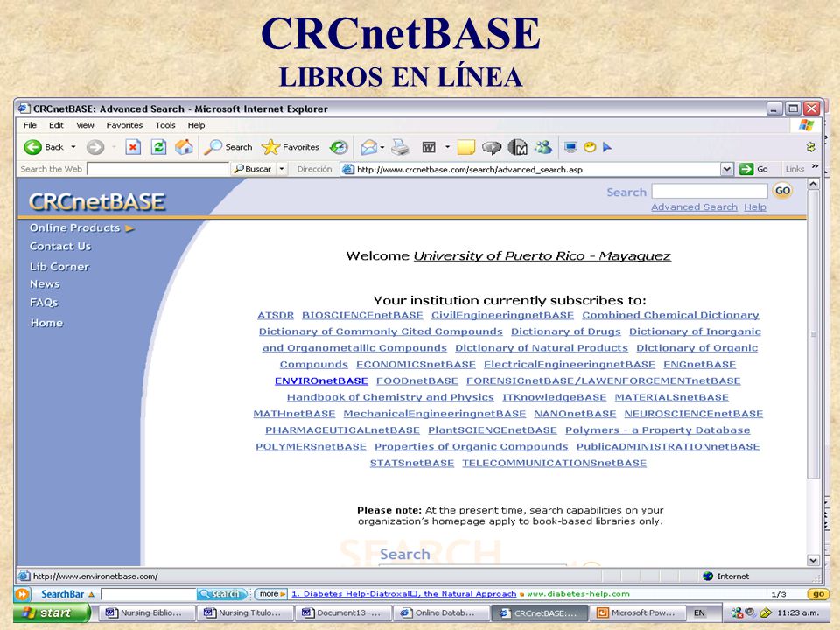Screen dimensions: 840x630
Task: Expand Online Products arrow in sidebar
Action: tap(129, 228)
